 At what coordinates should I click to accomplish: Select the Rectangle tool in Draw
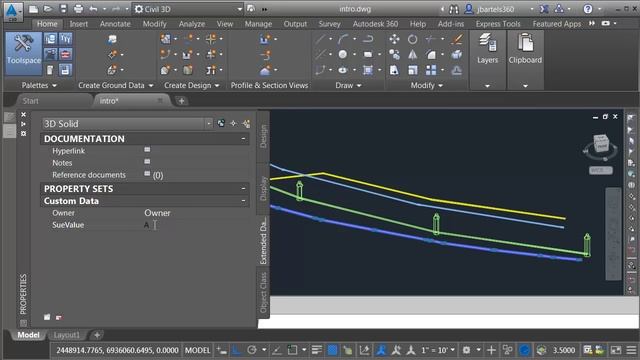368,54
